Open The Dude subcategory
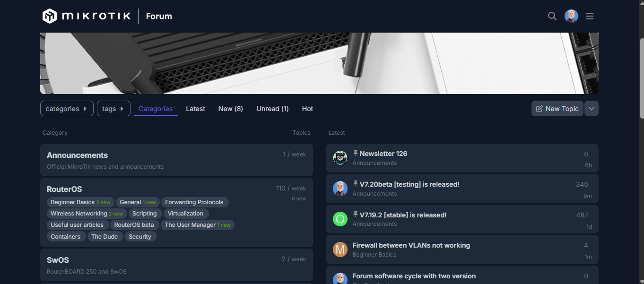Viewport: 644px width, 284px height. coord(104,237)
